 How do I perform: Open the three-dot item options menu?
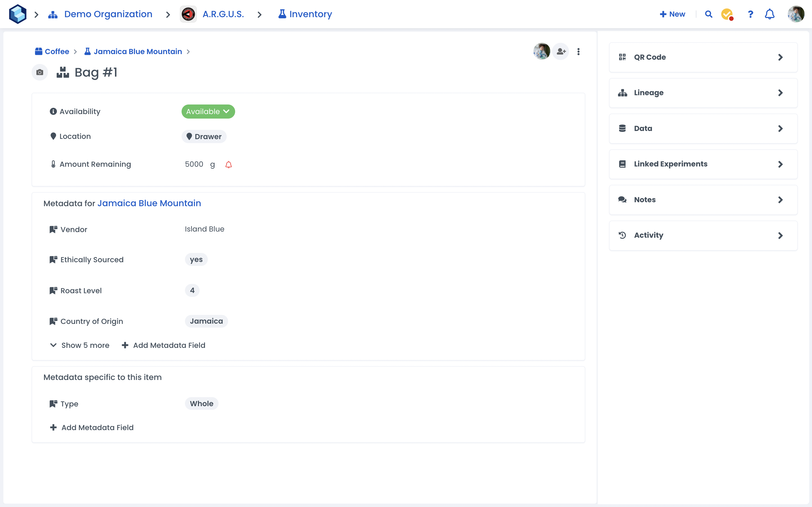tap(579, 52)
